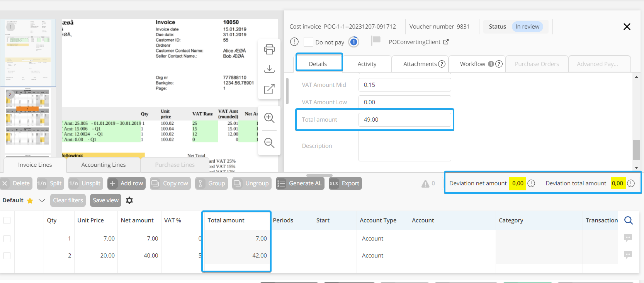Screen dimensions: 644x283
Task: Zoom out of the invoice preview
Action: [269, 143]
